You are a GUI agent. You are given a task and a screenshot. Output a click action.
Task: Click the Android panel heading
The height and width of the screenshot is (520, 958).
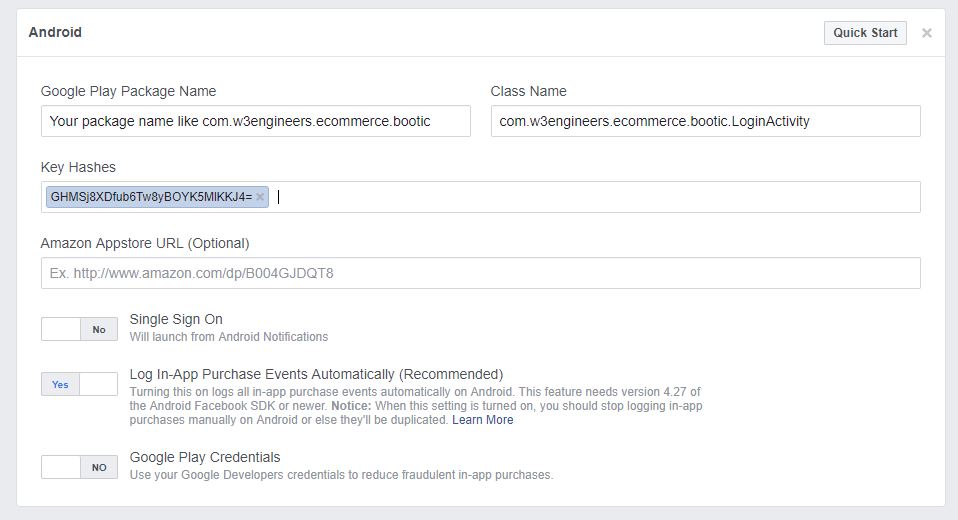coord(55,32)
